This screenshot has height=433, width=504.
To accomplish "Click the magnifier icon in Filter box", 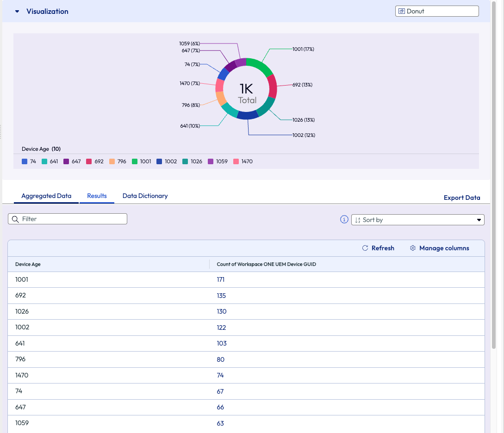I will [15, 219].
